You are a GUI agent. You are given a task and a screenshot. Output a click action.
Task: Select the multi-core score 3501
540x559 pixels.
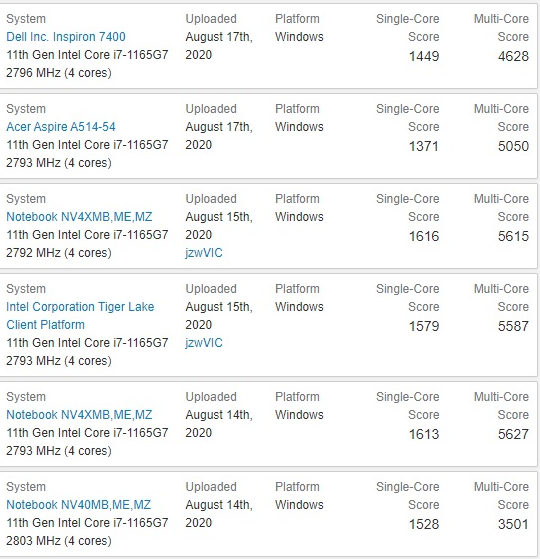coord(513,524)
